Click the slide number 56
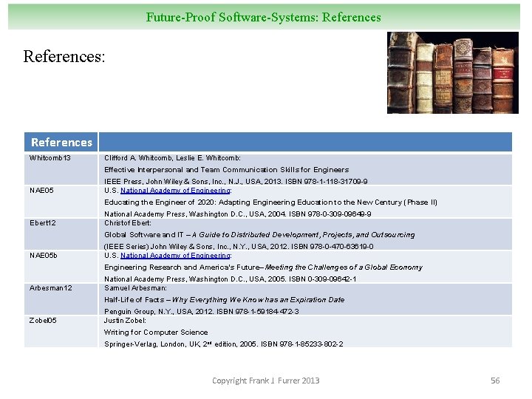Image resolution: width=532 pixels, height=399 pixels. [495, 381]
